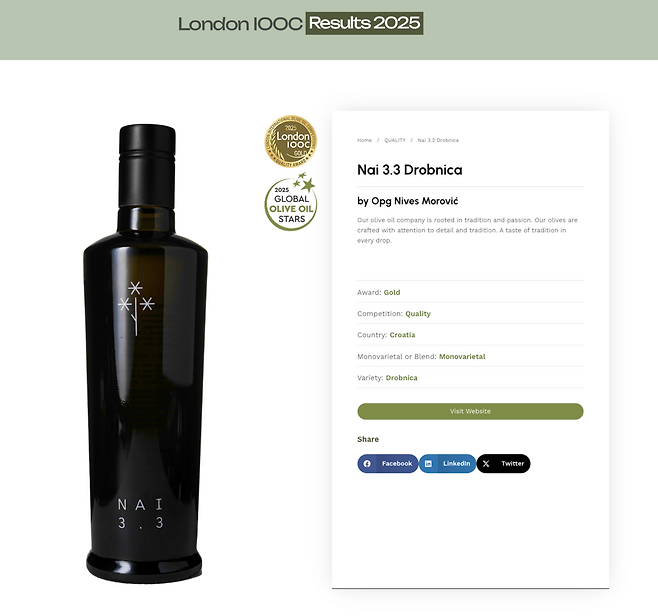658x616 pixels.
Task: Go to QUALITY breadcrumb link
Action: coord(395,140)
